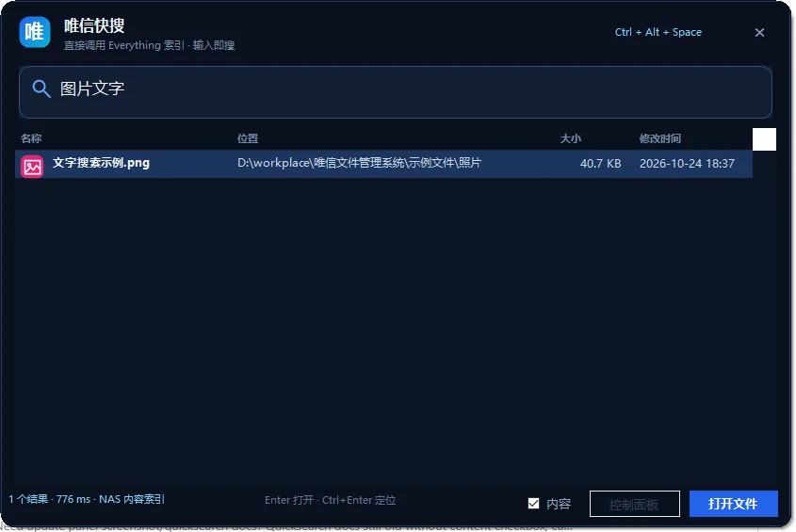Close the quick search window
The height and width of the screenshot is (532, 796).
(x=759, y=33)
